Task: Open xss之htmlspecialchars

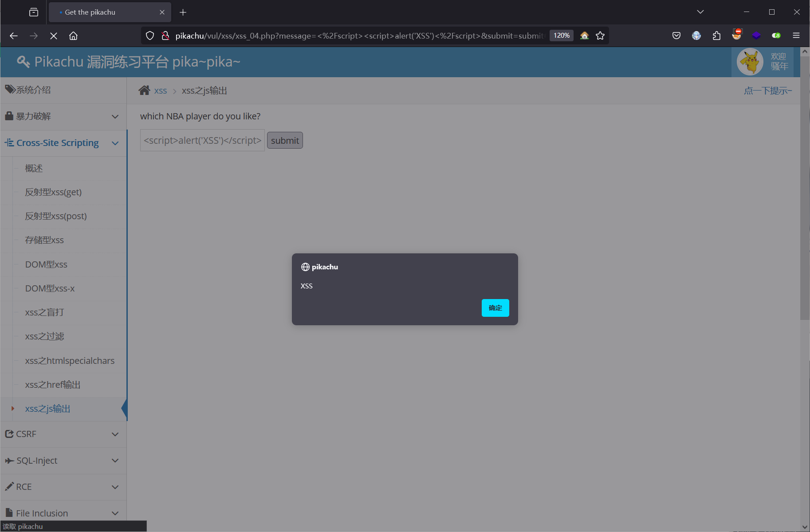Action: 70,361
